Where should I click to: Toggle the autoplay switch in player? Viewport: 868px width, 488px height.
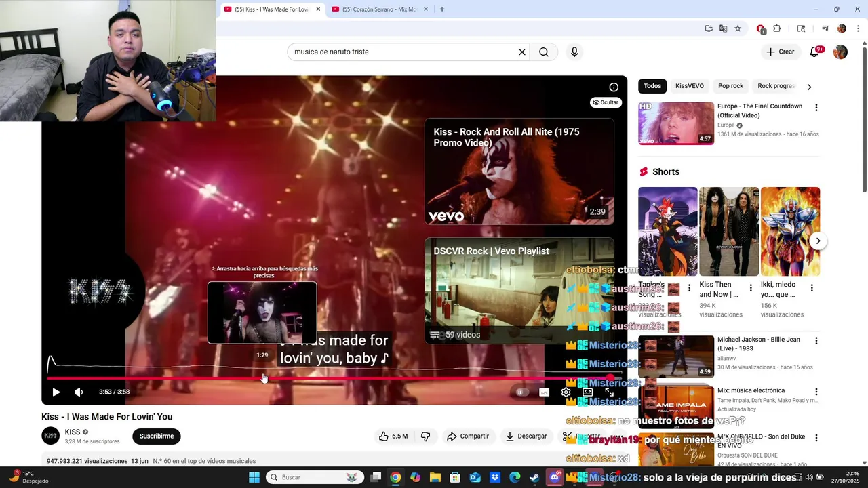click(x=520, y=392)
